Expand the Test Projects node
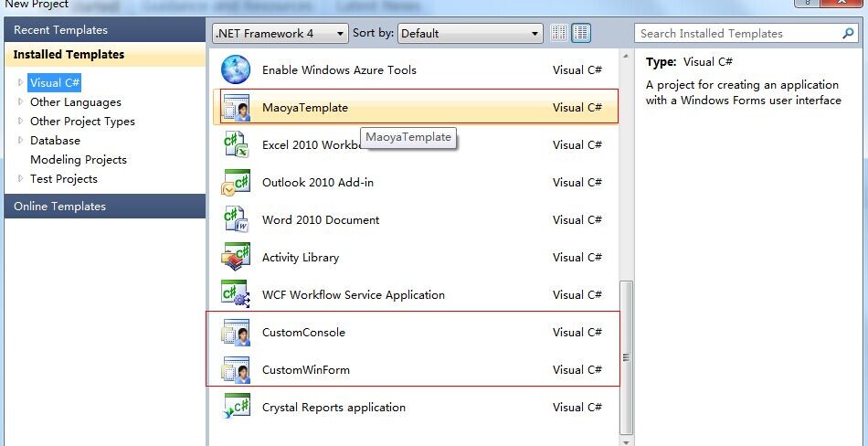This screenshot has height=446, width=868. coord(20,178)
